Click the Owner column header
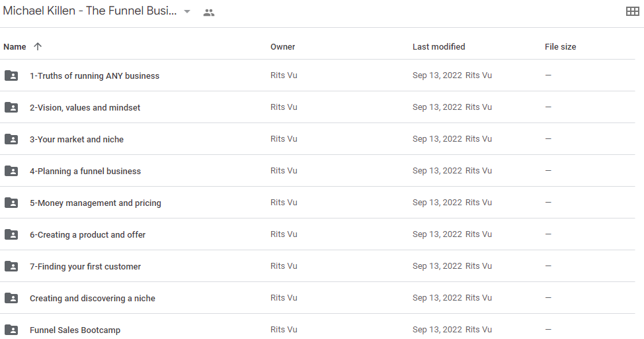644x339 pixels. click(282, 47)
